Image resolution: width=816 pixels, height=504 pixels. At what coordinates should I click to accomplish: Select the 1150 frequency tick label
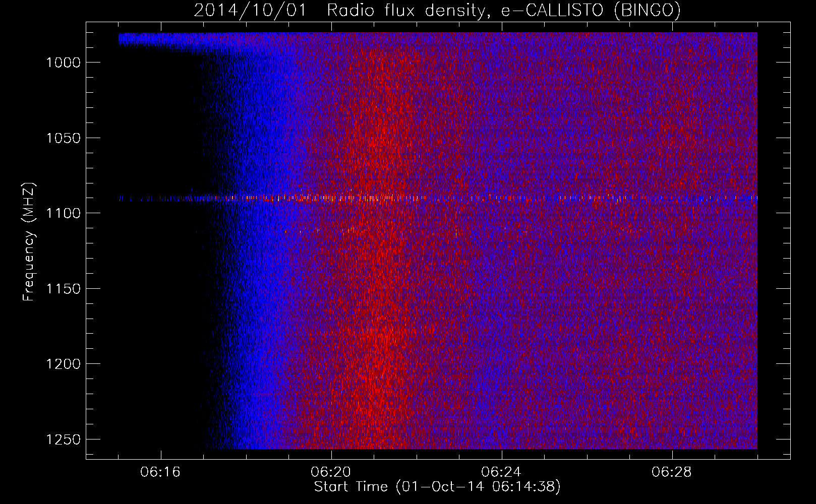64,289
